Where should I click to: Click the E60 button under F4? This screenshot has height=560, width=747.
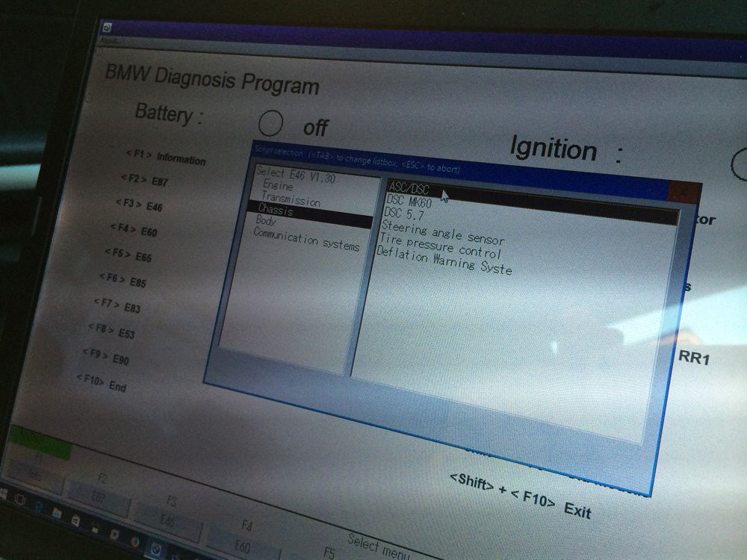tap(243, 545)
